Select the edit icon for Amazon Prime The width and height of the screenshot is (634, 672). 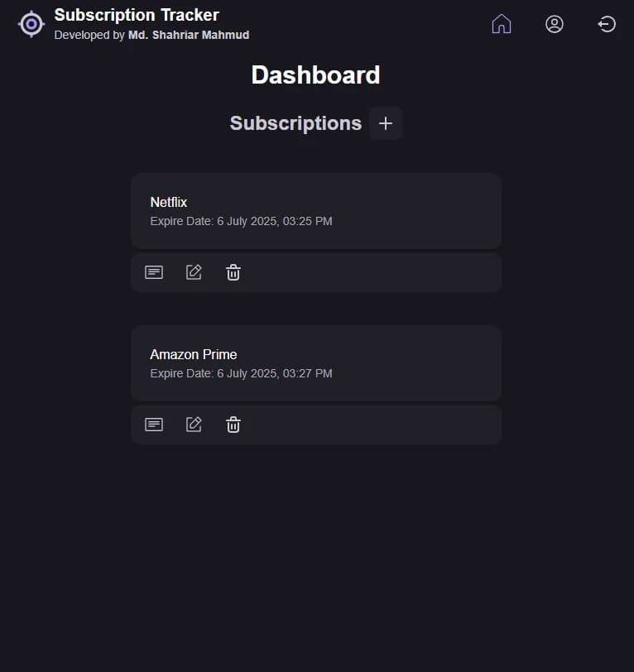pyautogui.click(x=193, y=424)
